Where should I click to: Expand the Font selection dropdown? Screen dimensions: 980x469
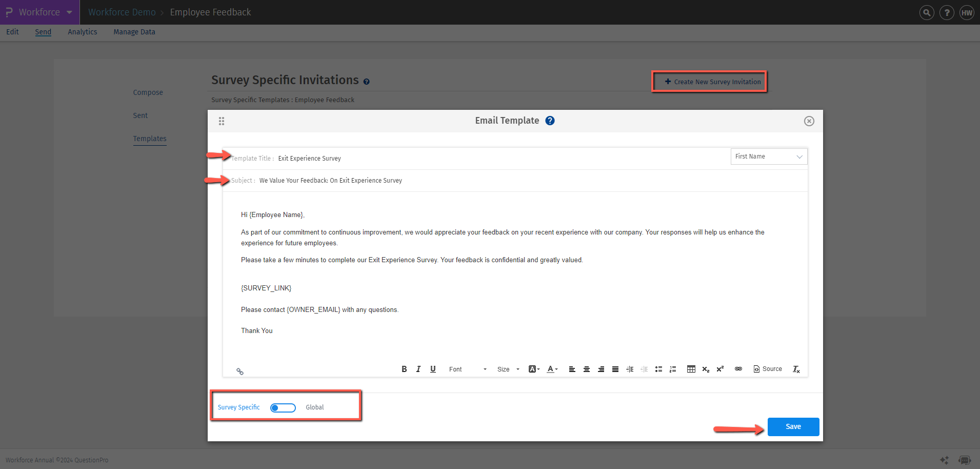pos(467,369)
